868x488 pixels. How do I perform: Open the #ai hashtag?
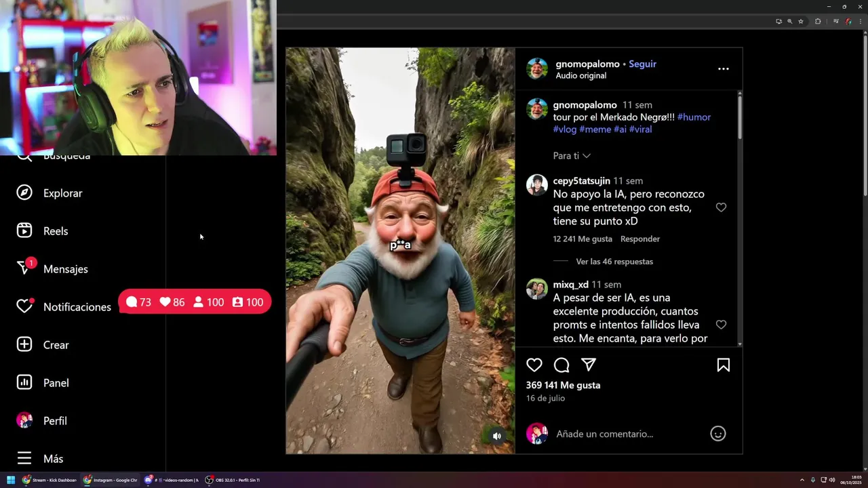pyautogui.click(x=620, y=129)
